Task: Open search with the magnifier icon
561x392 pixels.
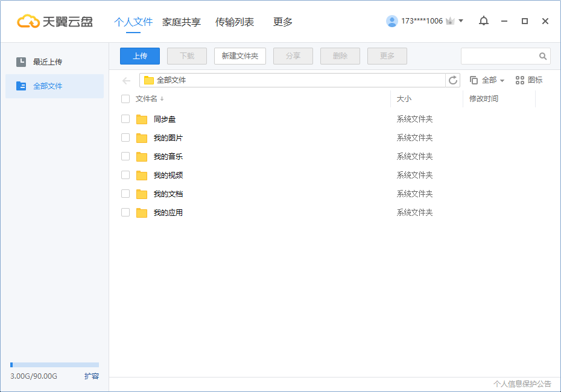Action: tap(542, 55)
